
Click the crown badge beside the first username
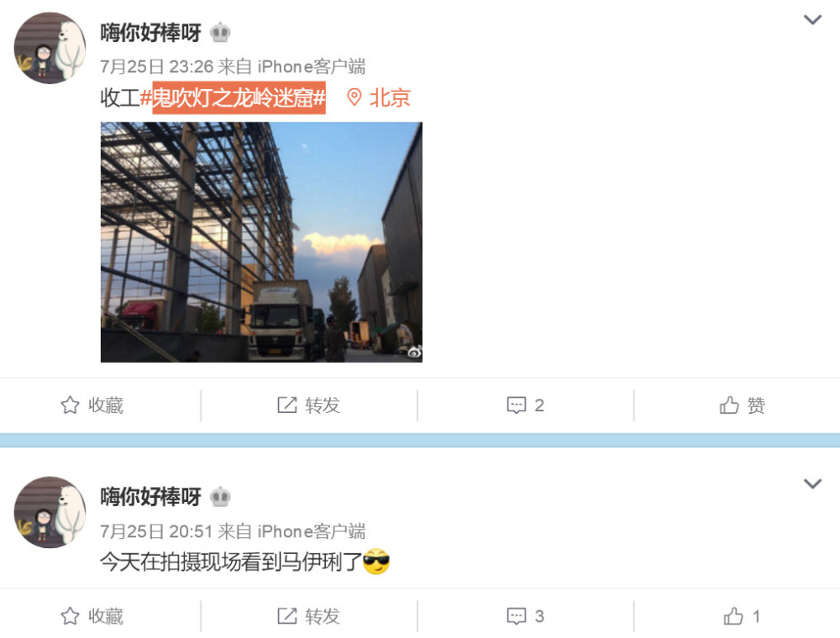(x=219, y=33)
